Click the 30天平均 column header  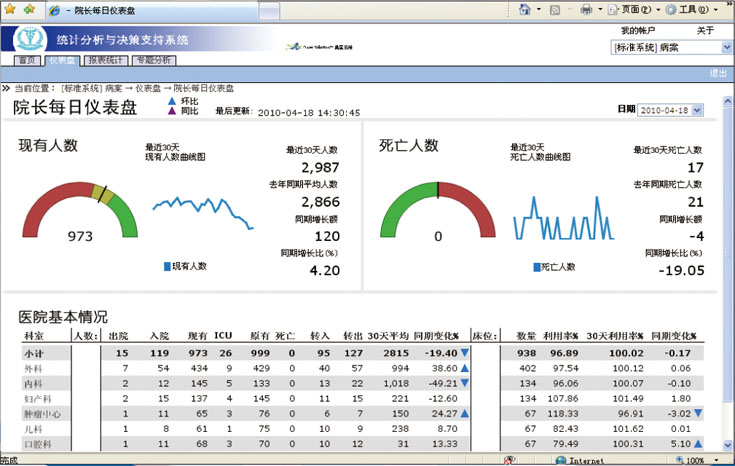pyautogui.click(x=388, y=336)
